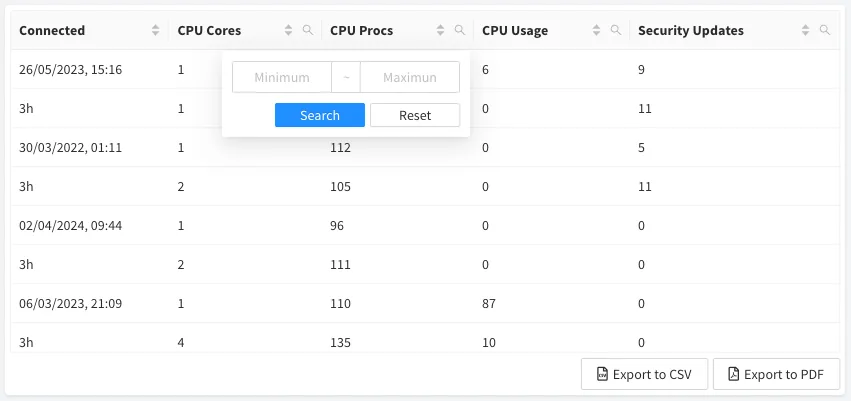Screen dimensions: 851x401
Task: Sort table by CPU Usage column
Action: coord(596,30)
